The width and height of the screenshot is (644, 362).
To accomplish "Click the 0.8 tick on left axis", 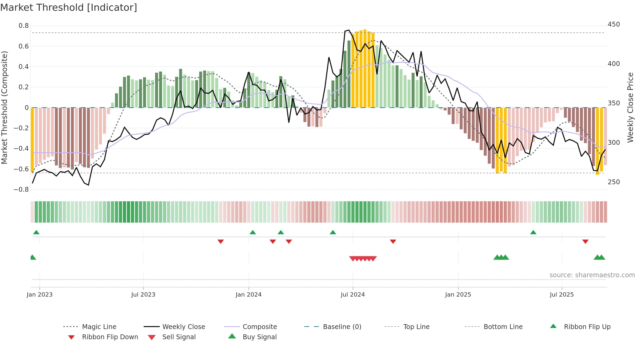I will pyautogui.click(x=24, y=26).
